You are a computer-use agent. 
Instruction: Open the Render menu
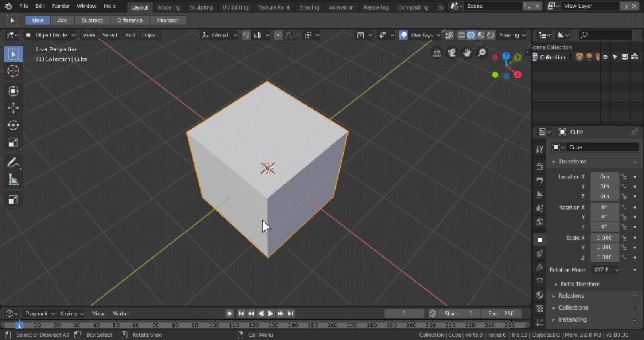click(x=60, y=6)
